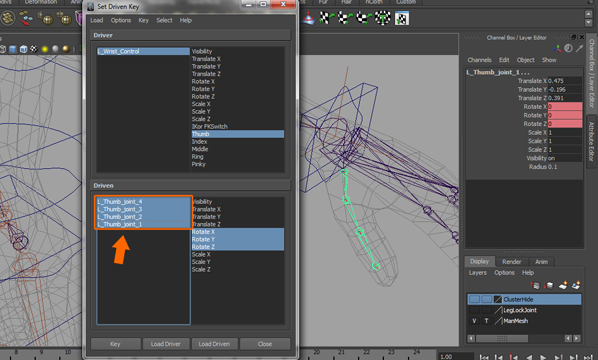Viewport: 598px width, 360px height.
Task: Open the Help menu in Set Driven Key
Action: [x=186, y=20]
